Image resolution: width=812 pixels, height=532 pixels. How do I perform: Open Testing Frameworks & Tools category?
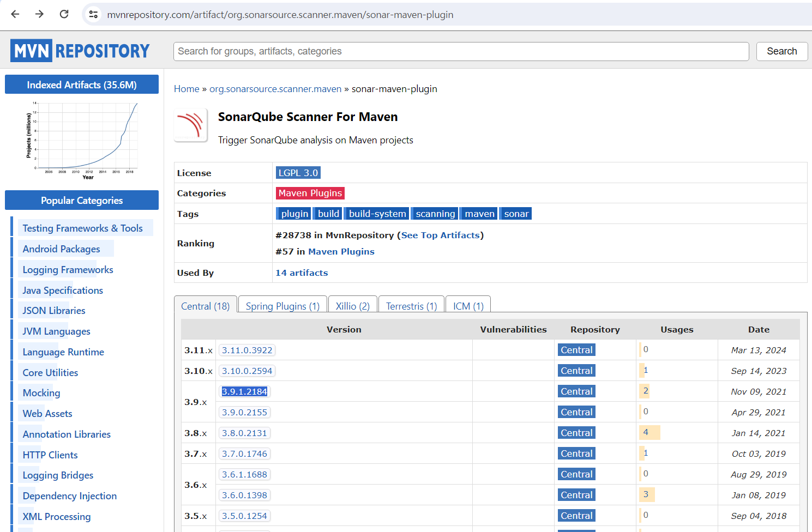tap(82, 228)
